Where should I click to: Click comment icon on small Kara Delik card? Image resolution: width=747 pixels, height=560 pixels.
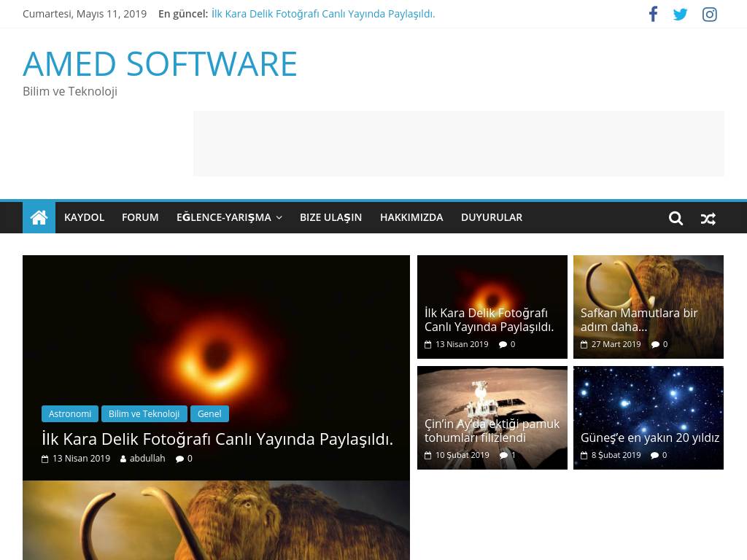pyautogui.click(x=503, y=344)
